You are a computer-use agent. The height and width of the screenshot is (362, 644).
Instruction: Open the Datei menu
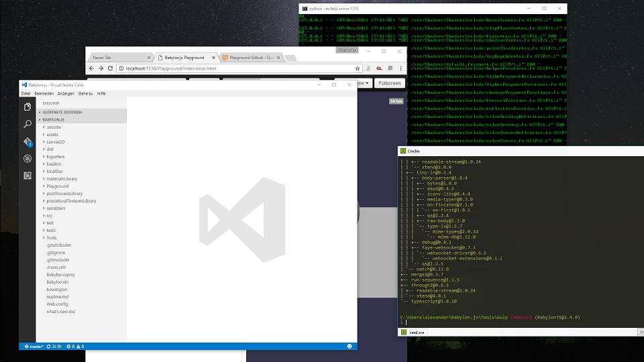coord(25,93)
